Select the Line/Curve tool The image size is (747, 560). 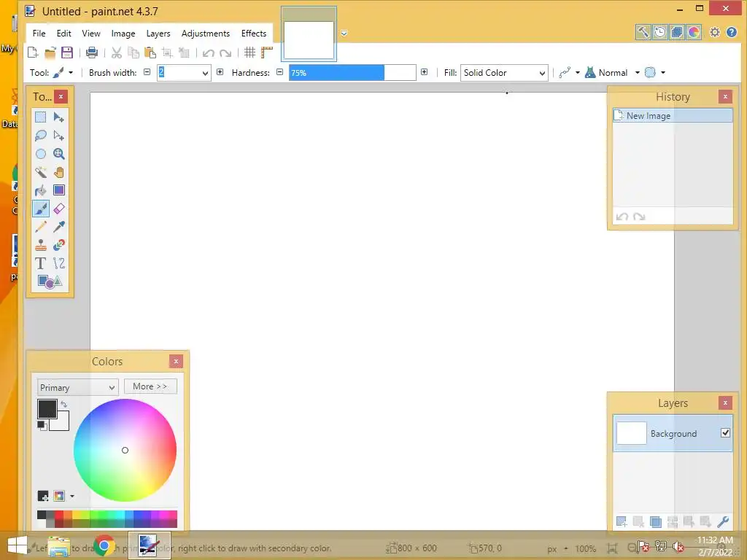(58, 262)
